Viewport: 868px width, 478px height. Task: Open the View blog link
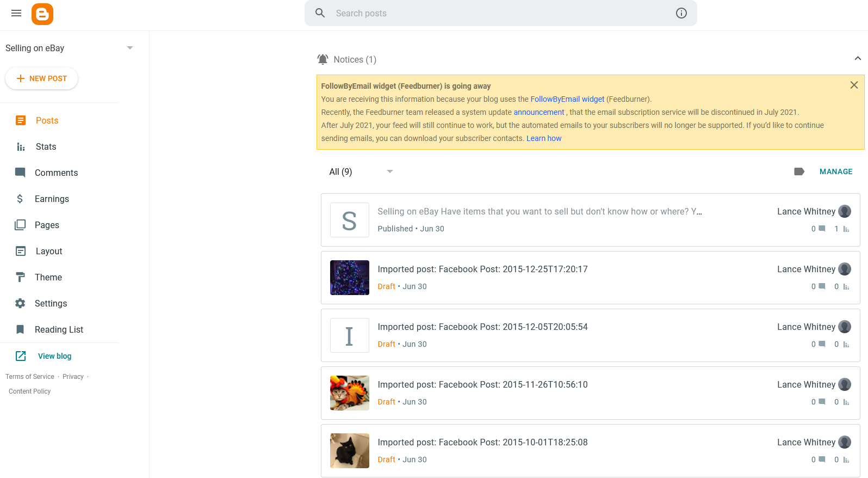coord(54,356)
